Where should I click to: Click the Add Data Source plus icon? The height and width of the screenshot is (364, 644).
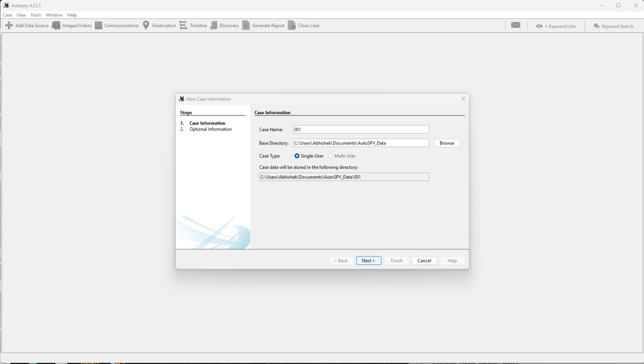pyautogui.click(x=9, y=26)
